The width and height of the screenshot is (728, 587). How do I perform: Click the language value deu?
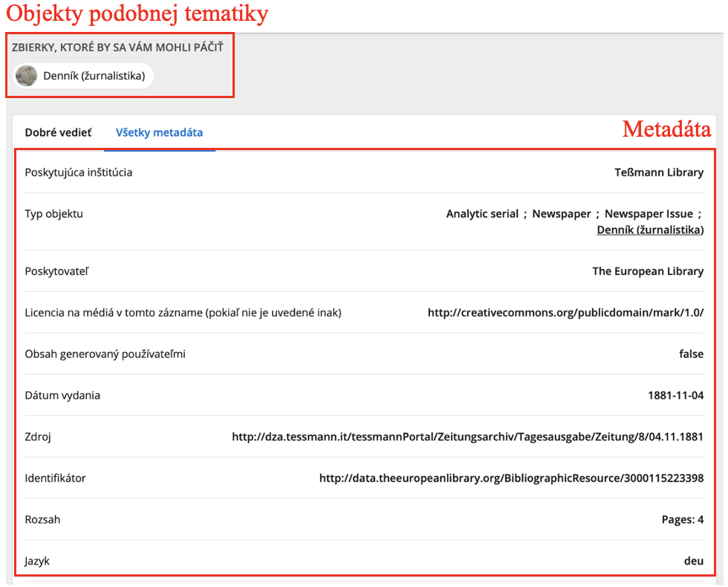pyautogui.click(x=694, y=561)
